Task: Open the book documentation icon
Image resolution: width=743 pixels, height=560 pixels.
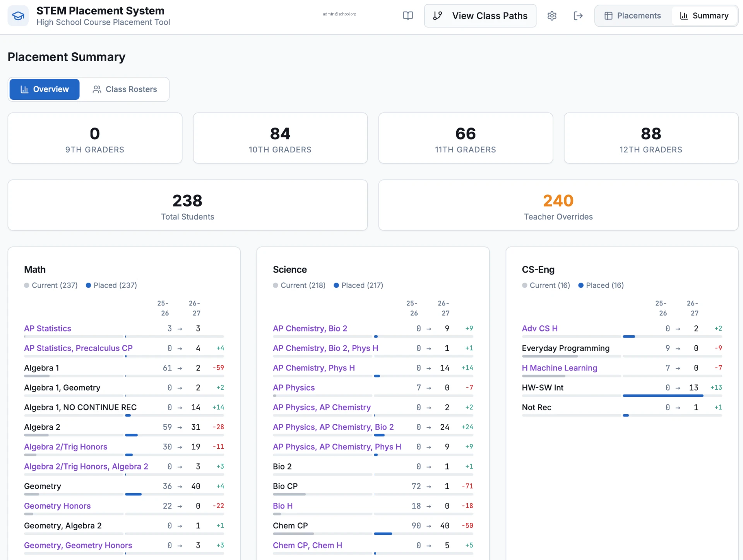Action: tap(408, 16)
